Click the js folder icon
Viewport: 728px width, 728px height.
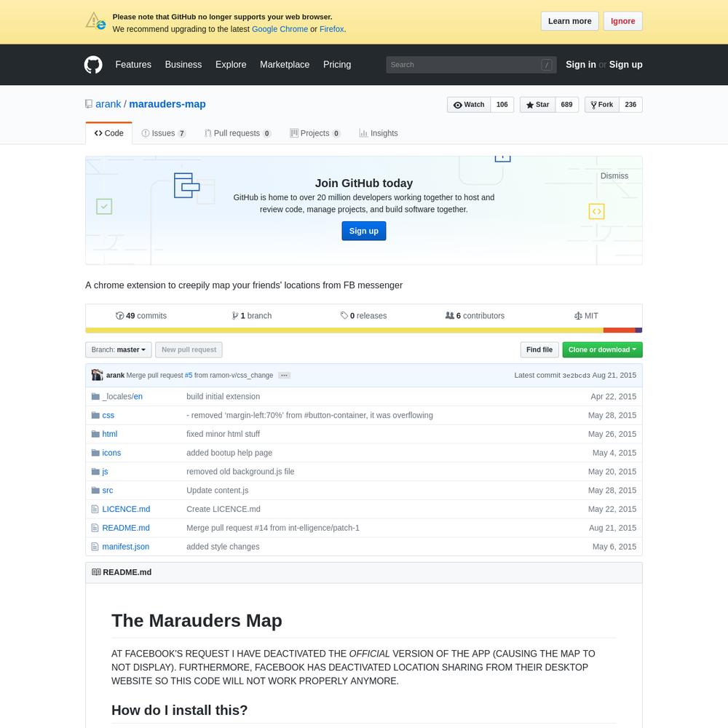pos(95,471)
